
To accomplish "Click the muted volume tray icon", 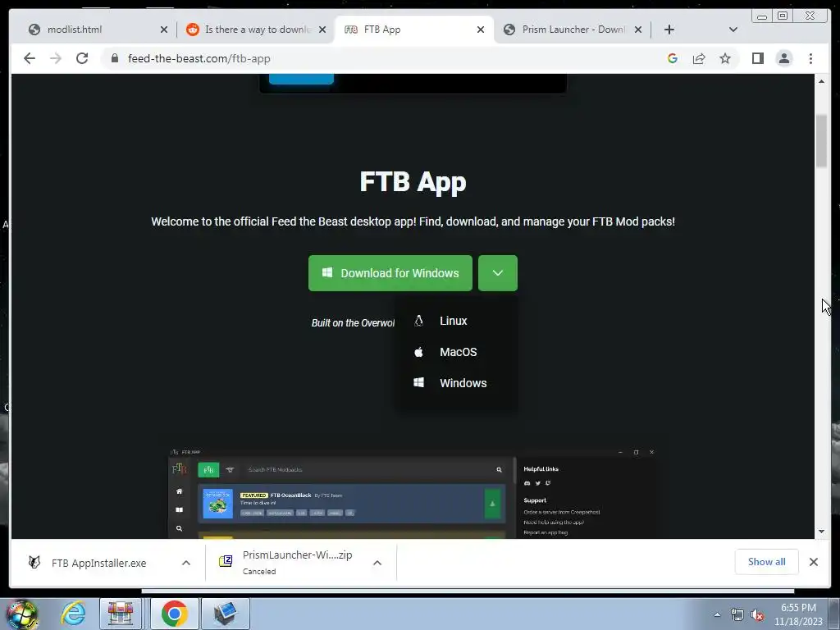I will pyautogui.click(x=757, y=615).
